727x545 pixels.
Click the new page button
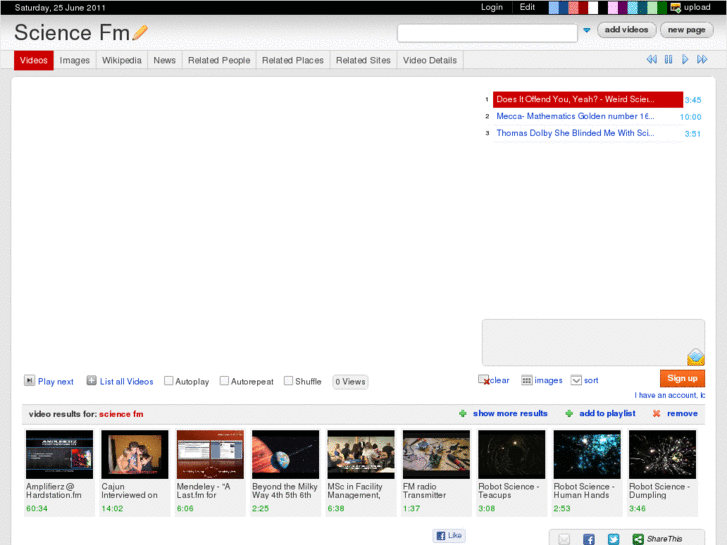[x=686, y=30]
